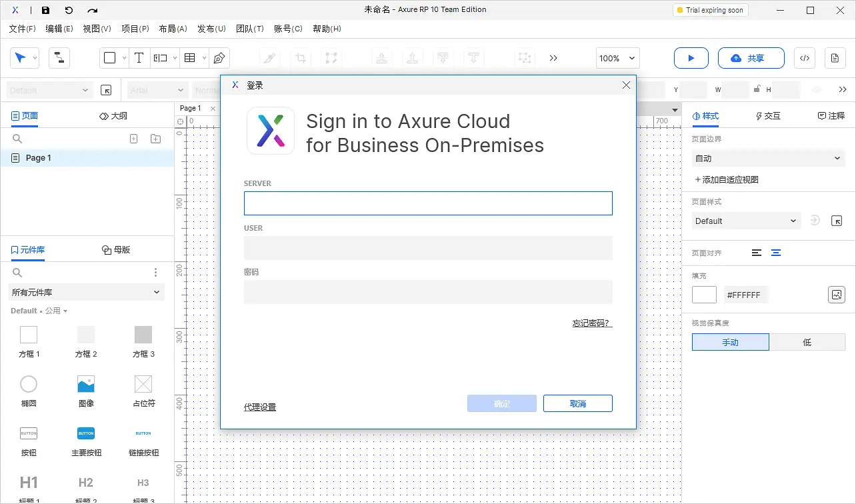Click the white fill color swatch

tap(704, 295)
